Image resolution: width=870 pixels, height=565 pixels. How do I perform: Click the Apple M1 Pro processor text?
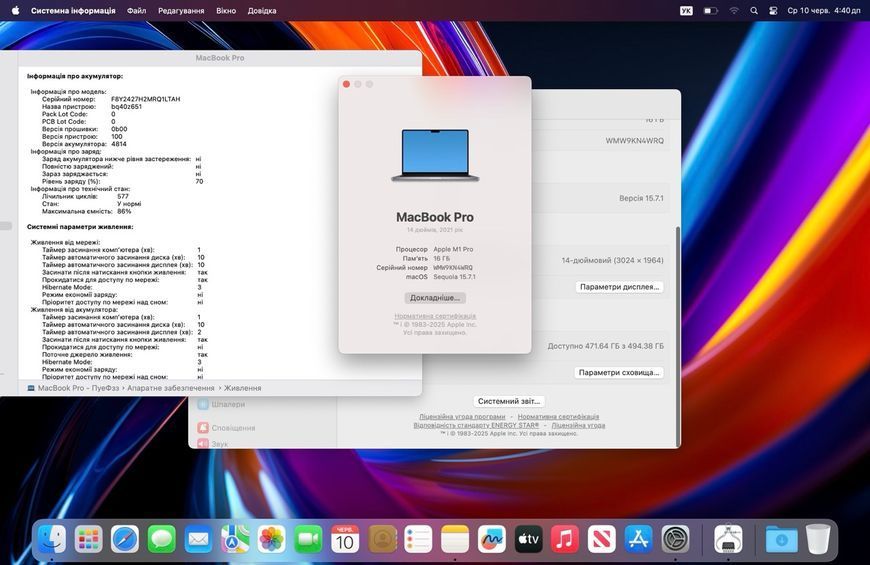click(453, 249)
